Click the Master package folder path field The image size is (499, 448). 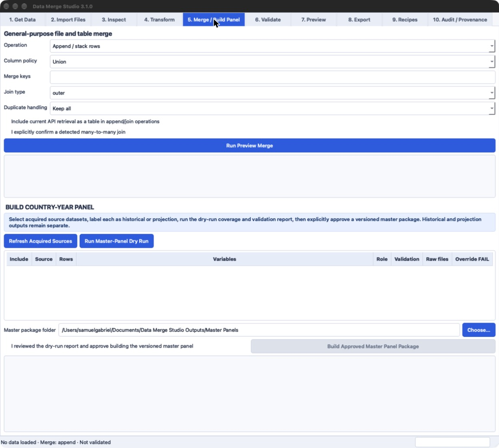(259, 330)
